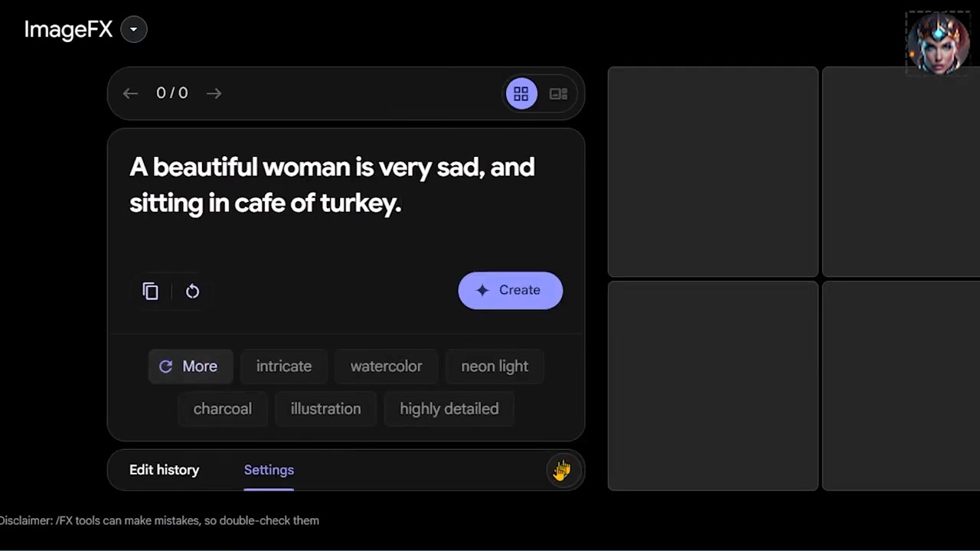The height and width of the screenshot is (551, 980).
Task: Reset the prompt with the circular arrow icon
Action: 192,291
